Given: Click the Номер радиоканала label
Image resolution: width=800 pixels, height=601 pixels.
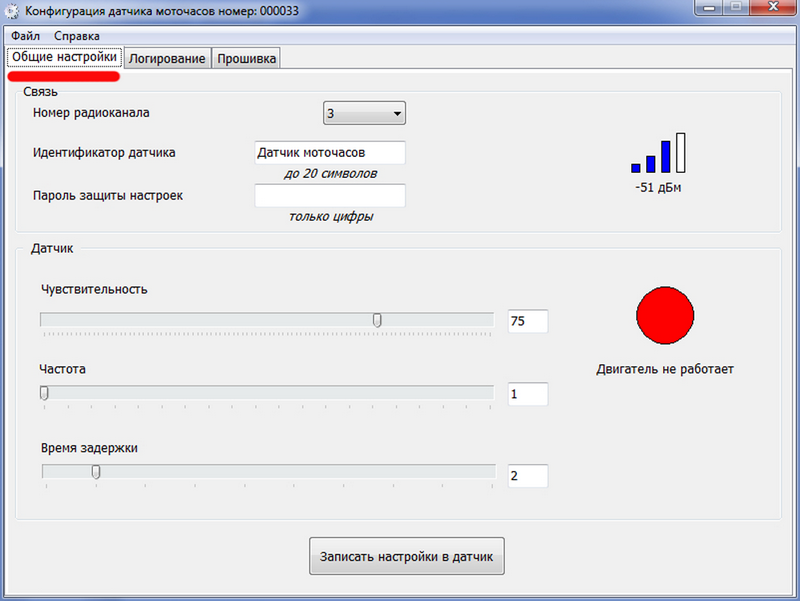Looking at the screenshot, I should (x=91, y=113).
